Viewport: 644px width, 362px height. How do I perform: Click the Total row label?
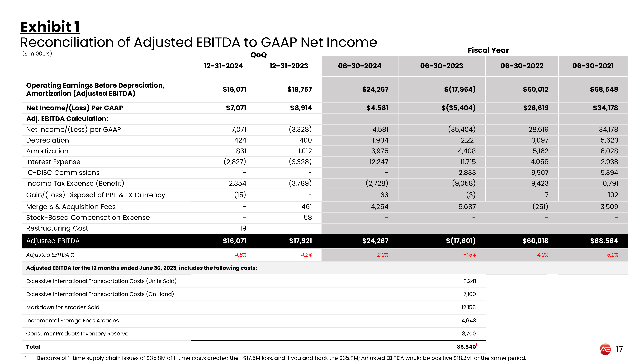(33, 347)
